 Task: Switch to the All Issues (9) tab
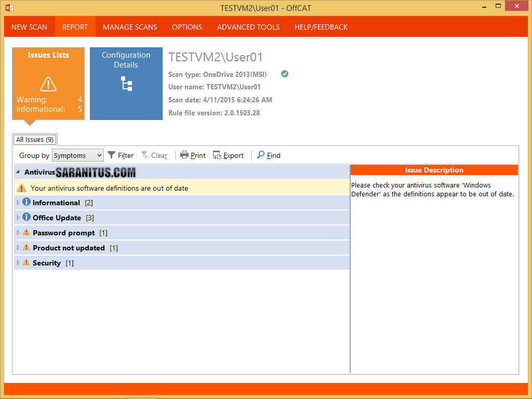(35, 139)
